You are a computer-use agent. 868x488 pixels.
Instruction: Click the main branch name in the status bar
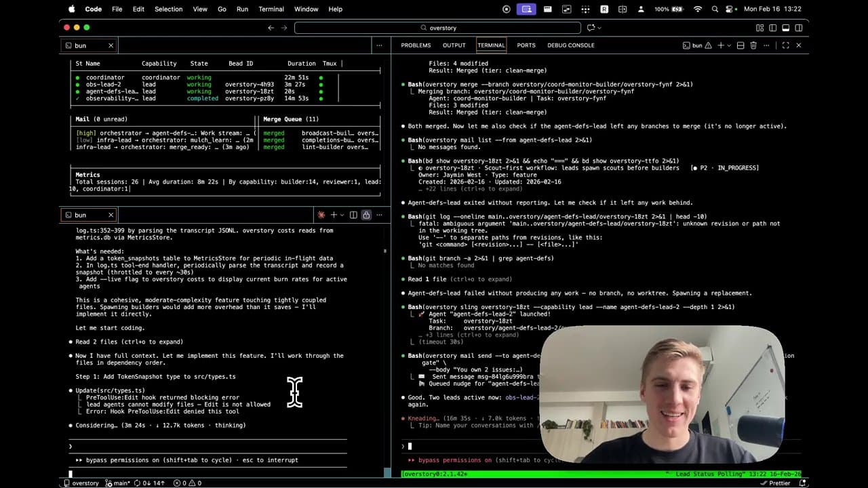(119, 483)
